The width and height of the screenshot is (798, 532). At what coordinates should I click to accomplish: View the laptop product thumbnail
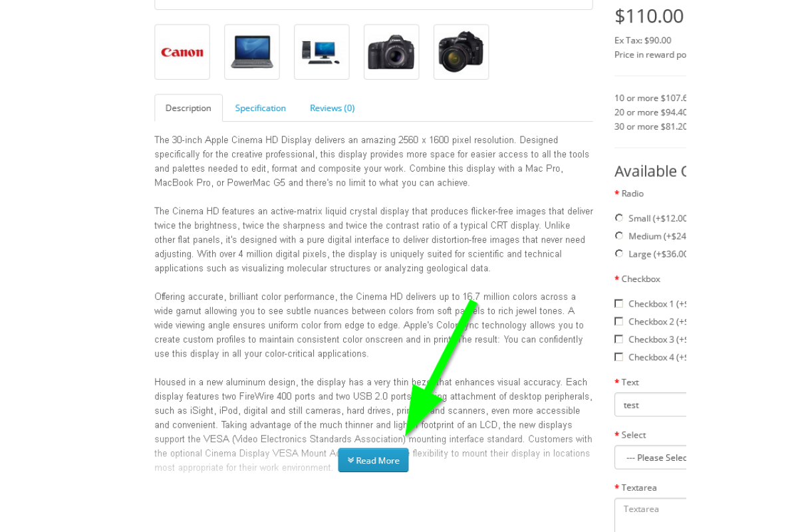pos(252,52)
